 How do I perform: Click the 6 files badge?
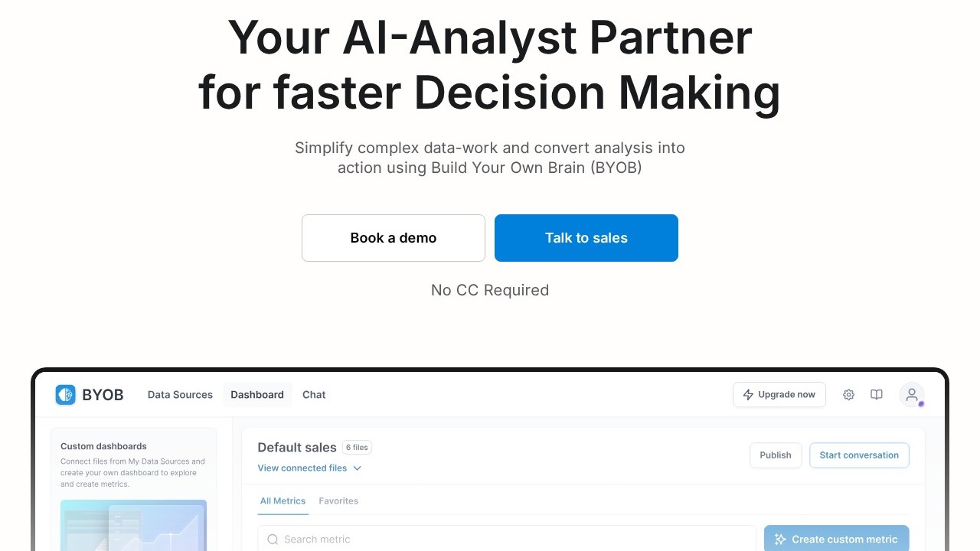pyautogui.click(x=357, y=448)
